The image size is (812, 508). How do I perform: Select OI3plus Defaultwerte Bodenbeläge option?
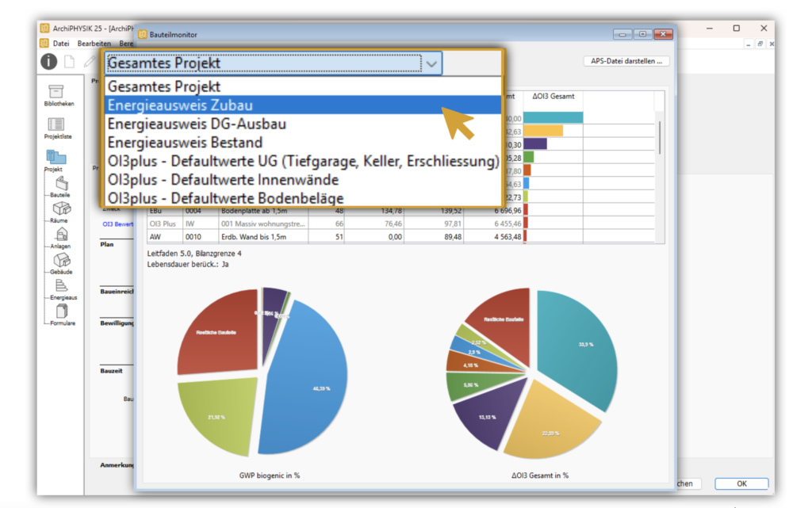303,197
